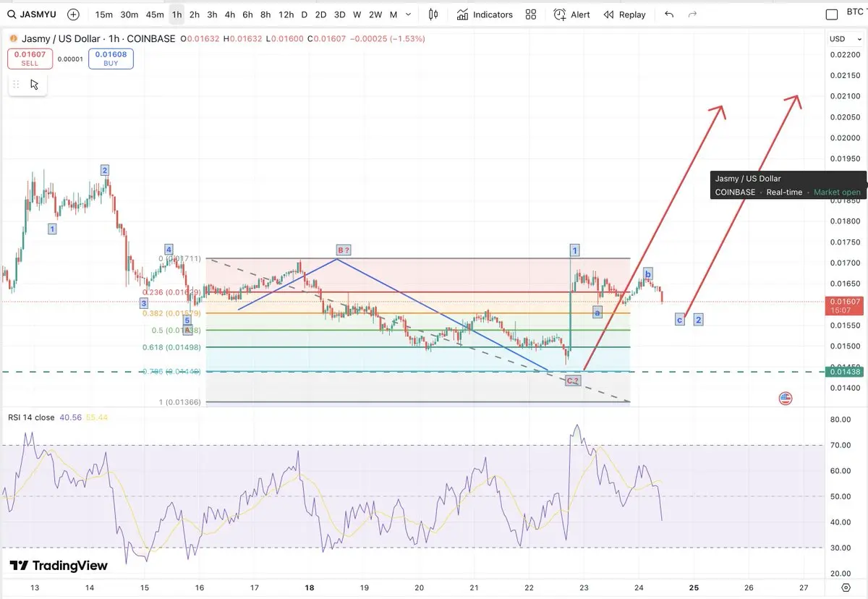The width and height of the screenshot is (868, 599).
Task: Select the cursor arrow tool
Action: tap(35, 85)
